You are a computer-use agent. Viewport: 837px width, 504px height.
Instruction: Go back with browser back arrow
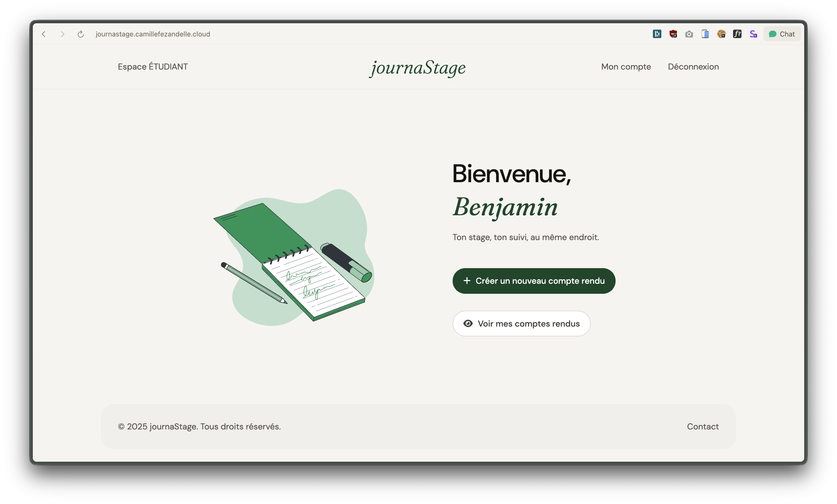click(44, 34)
